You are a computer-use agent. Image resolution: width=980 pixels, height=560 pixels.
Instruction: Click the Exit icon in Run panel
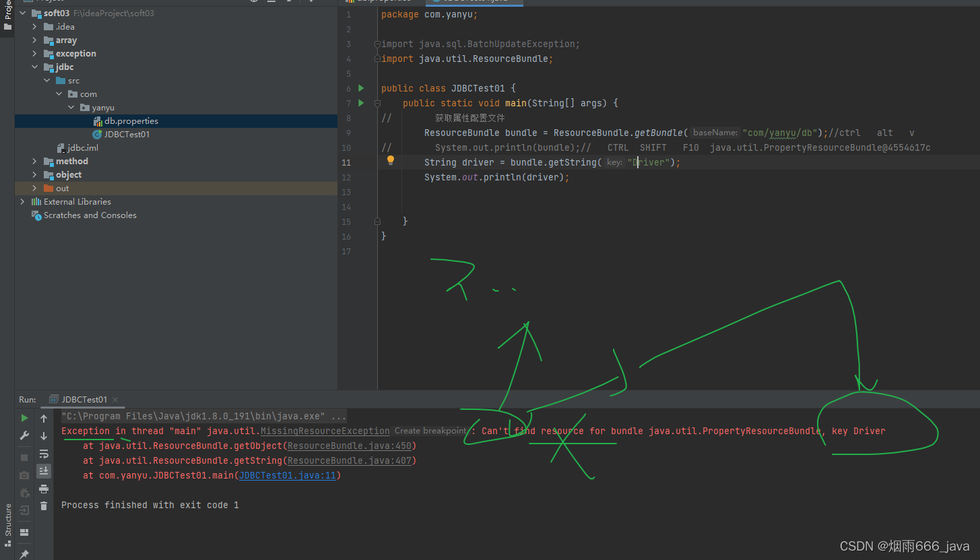click(24, 510)
